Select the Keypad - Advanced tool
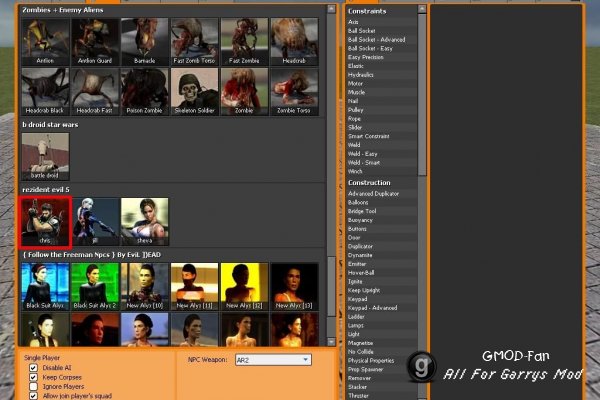The height and width of the screenshot is (400, 600). coord(382,308)
